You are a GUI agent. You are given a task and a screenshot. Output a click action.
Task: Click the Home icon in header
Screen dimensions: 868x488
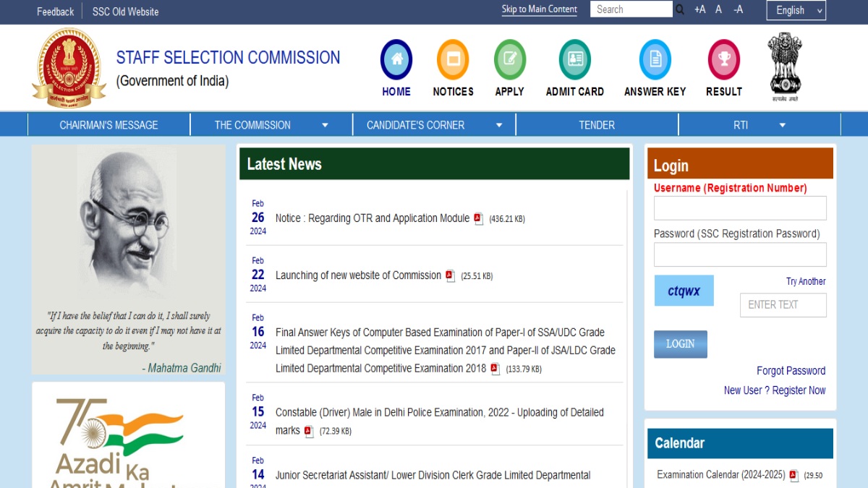396,60
